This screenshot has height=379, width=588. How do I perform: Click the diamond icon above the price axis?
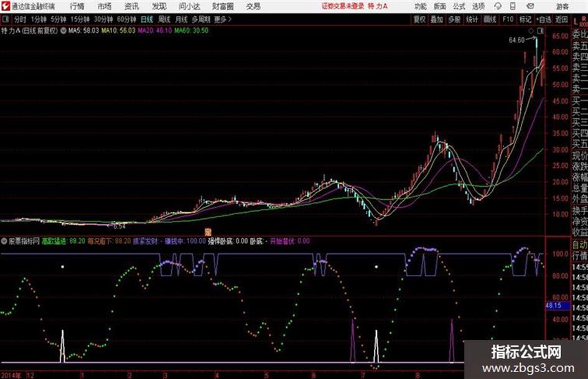click(531, 30)
